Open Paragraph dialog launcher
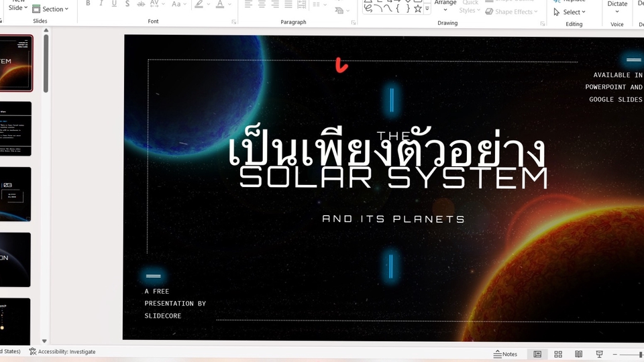The height and width of the screenshot is (362, 644). click(354, 23)
